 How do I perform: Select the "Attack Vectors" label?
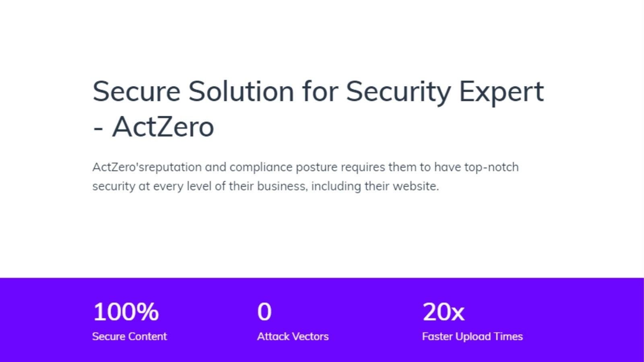point(293,336)
